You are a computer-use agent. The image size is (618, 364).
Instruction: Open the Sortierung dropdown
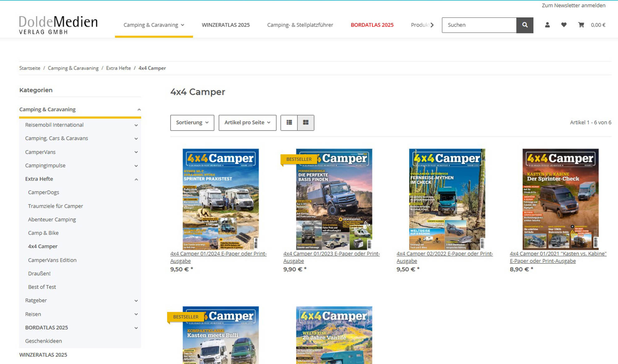192,123
